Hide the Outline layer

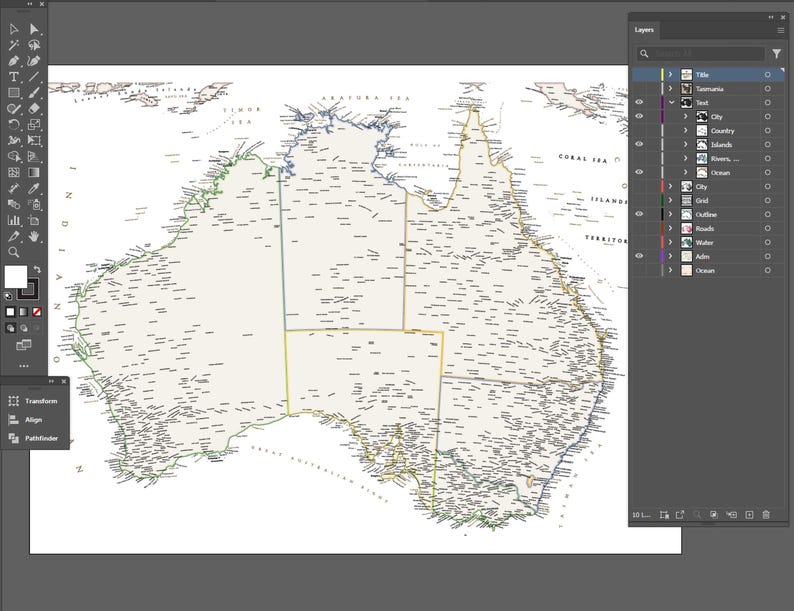[639, 214]
